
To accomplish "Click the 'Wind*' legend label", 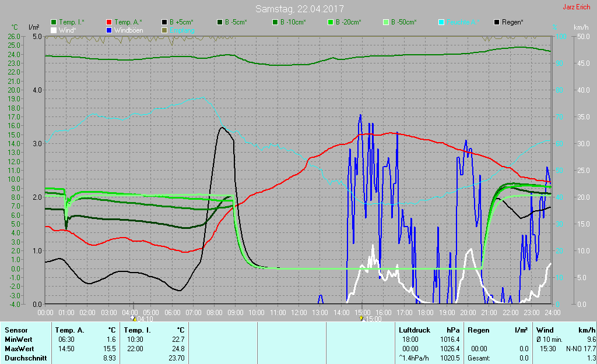I will pyautogui.click(x=68, y=30).
